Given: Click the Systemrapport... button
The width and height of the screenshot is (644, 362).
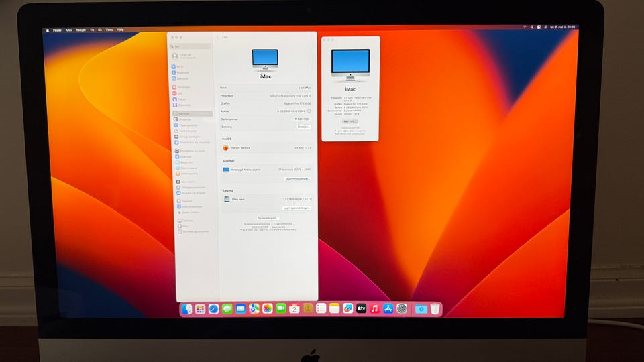Looking at the screenshot, I should 268,219.
